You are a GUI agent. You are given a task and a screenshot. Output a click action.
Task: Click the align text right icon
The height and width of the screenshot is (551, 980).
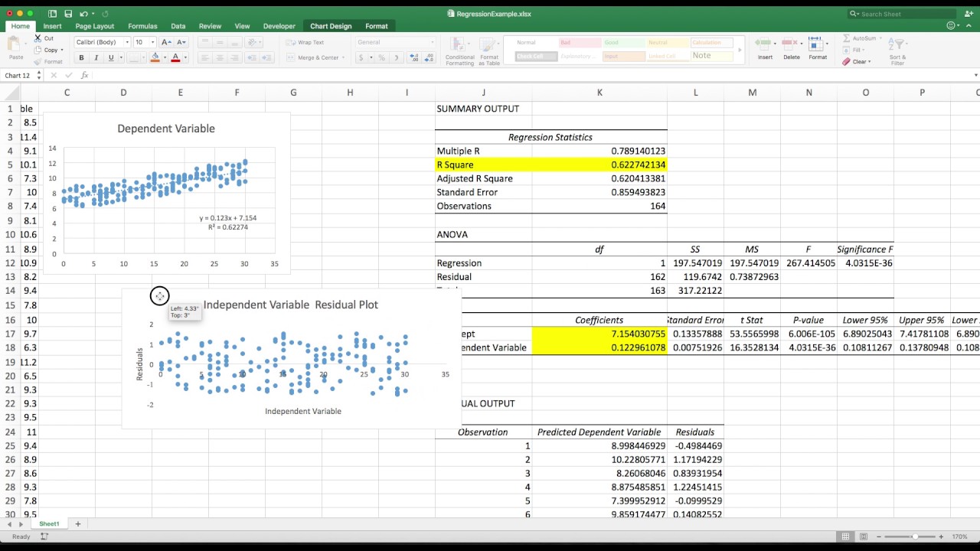click(235, 57)
